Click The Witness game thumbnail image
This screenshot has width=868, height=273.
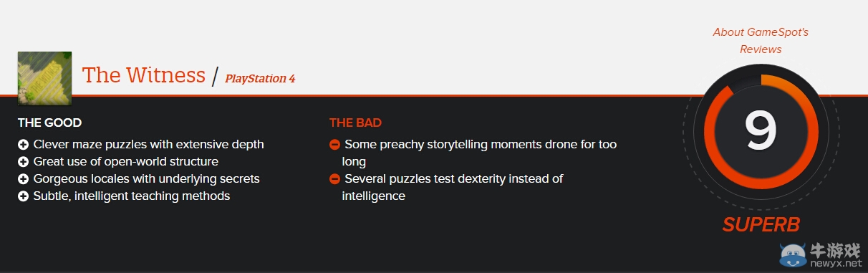click(x=44, y=79)
